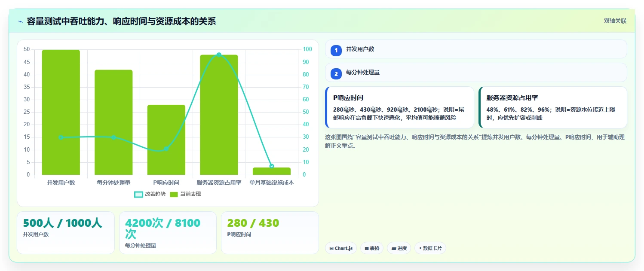Click the teal 改善趋势 legend swatch
Viewport: 644px width, 271px height.
[x=138, y=195]
